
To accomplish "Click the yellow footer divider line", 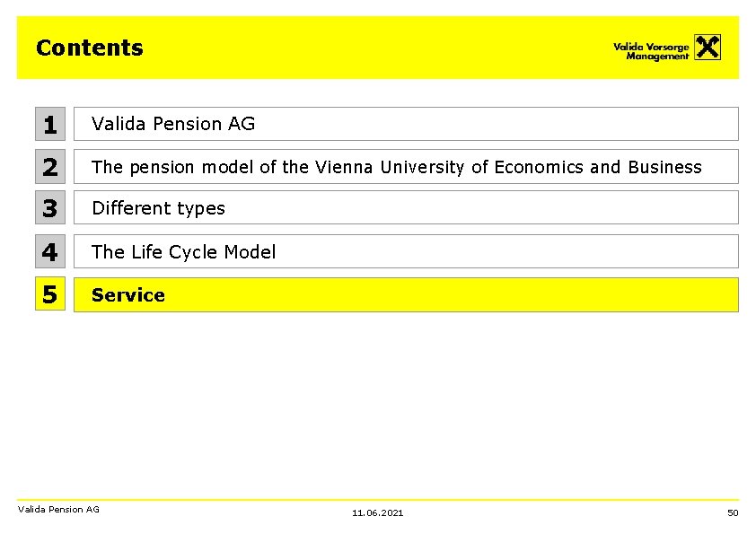I will (x=377, y=500).
